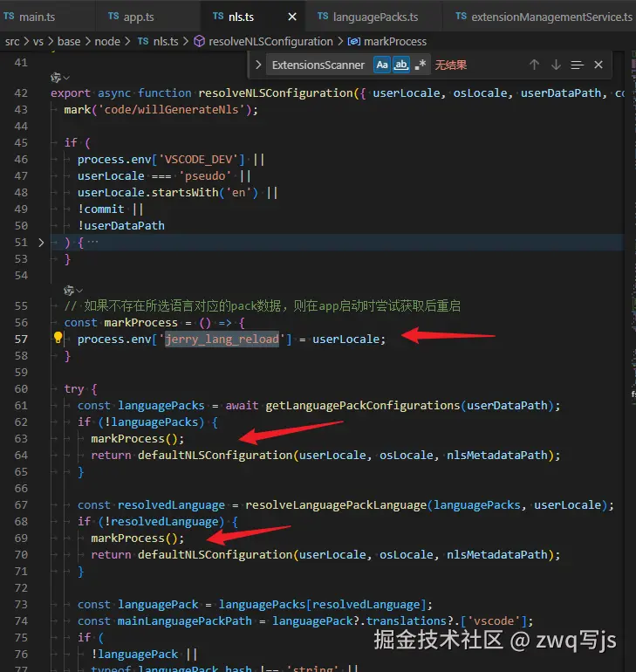Click getLanguagePackConfigurations on line 61
This screenshot has width=636, height=672.
(363, 406)
